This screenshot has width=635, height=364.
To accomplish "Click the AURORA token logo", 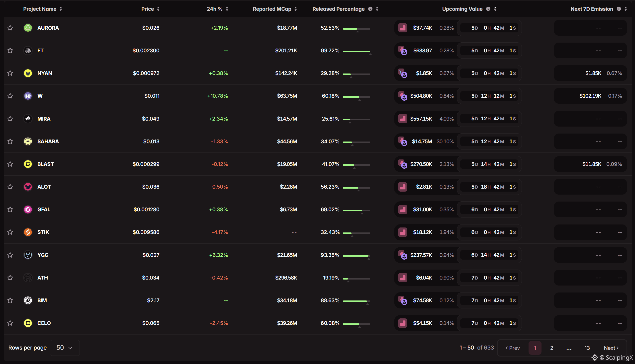I will (x=28, y=28).
